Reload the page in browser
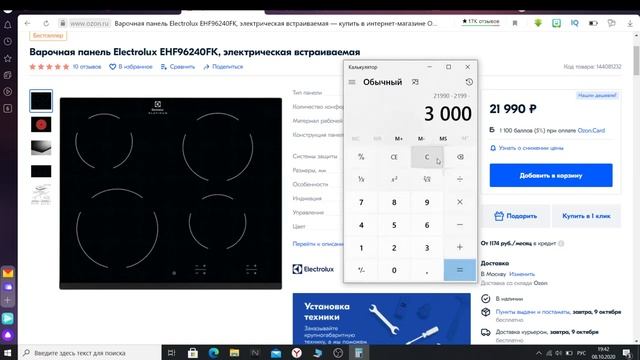 click(46, 24)
